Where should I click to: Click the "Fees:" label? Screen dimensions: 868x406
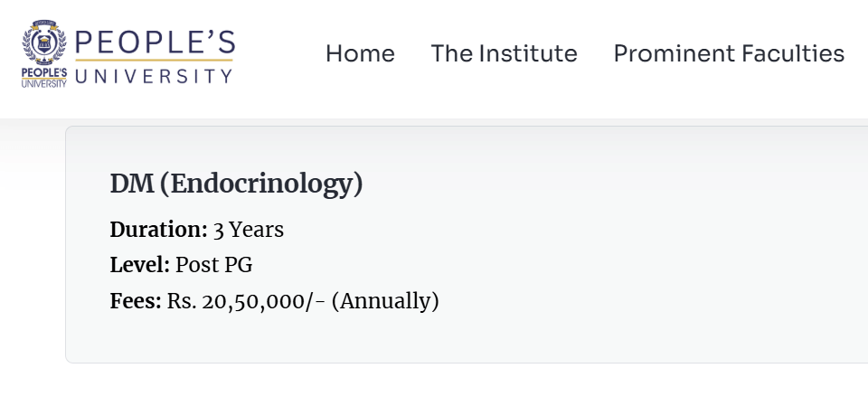click(x=136, y=300)
